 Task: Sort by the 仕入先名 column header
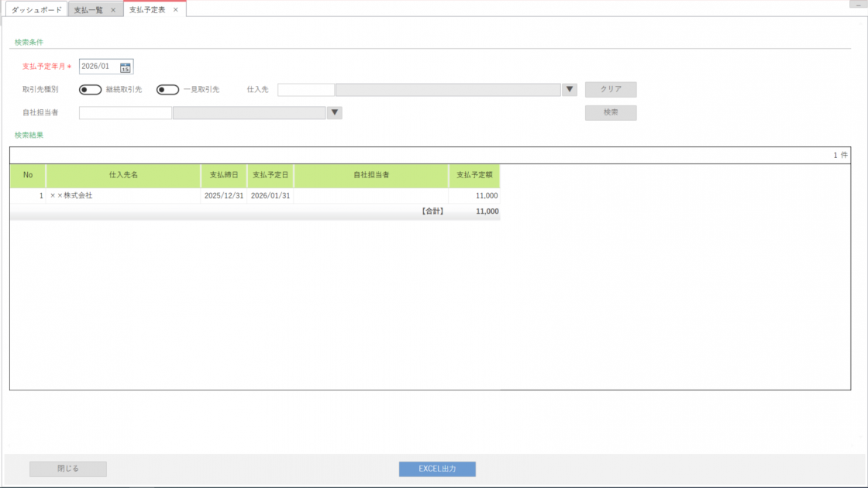[123, 175]
